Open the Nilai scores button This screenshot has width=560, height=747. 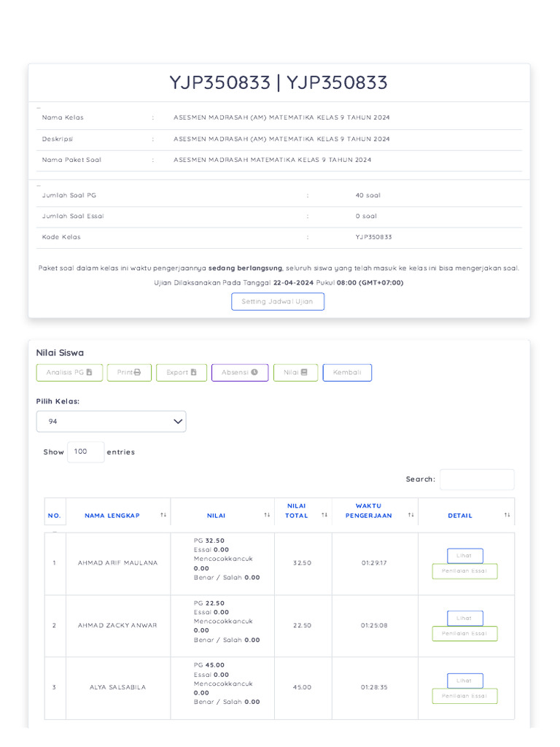(x=295, y=373)
